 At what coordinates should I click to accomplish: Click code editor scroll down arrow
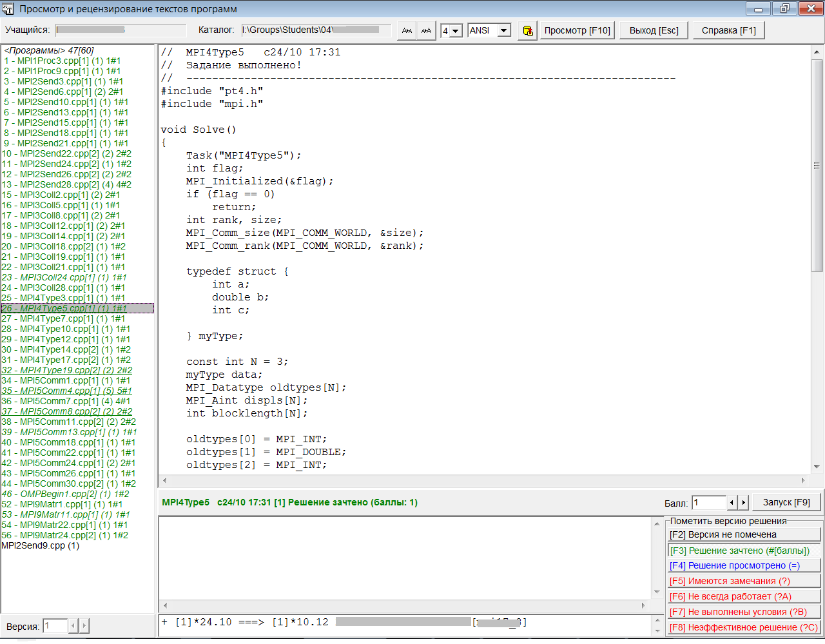[817, 467]
